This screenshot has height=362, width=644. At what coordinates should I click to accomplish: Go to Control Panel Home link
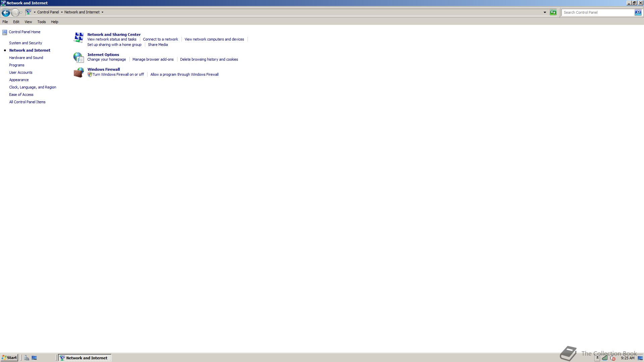[x=24, y=32]
